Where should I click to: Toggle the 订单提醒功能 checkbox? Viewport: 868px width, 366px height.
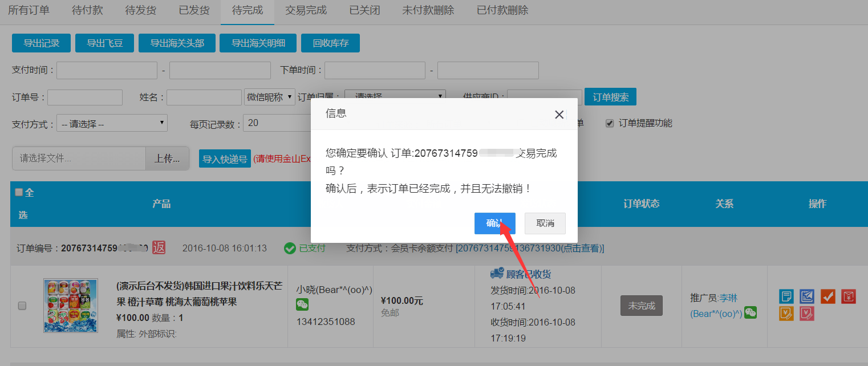pyautogui.click(x=609, y=123)
